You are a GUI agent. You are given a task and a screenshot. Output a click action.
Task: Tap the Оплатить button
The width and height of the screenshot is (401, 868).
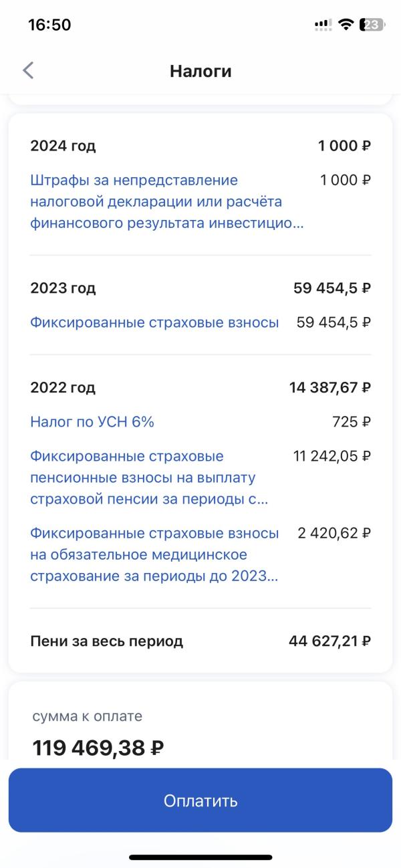[x=200, y=800]
